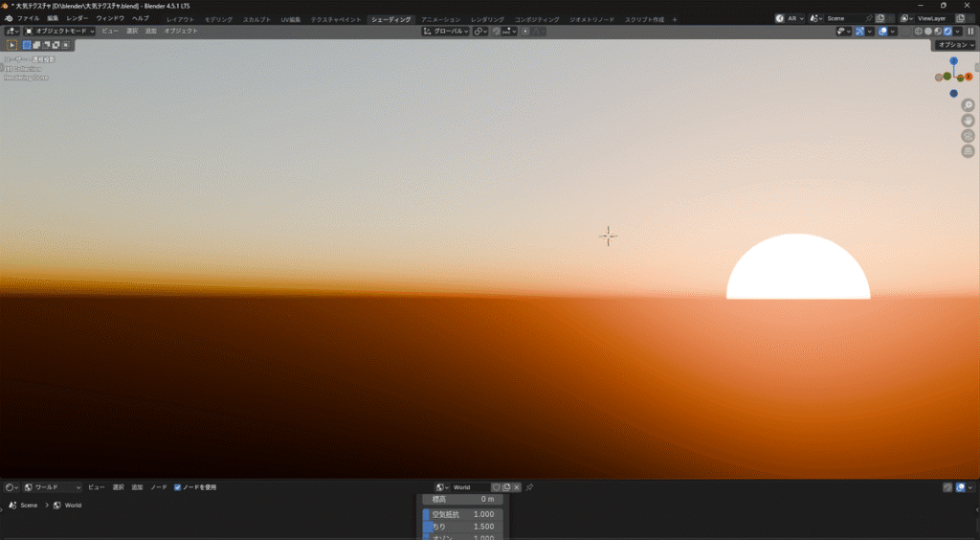Click the Blender logo menu icon
This screenshot has width=980, height=540.
(x=8, y=18)
